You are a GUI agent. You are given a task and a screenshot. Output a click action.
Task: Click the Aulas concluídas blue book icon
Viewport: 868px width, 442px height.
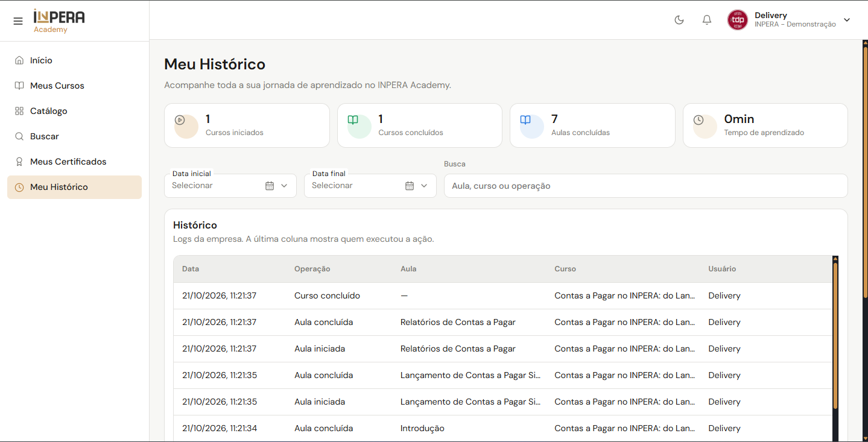525,120
